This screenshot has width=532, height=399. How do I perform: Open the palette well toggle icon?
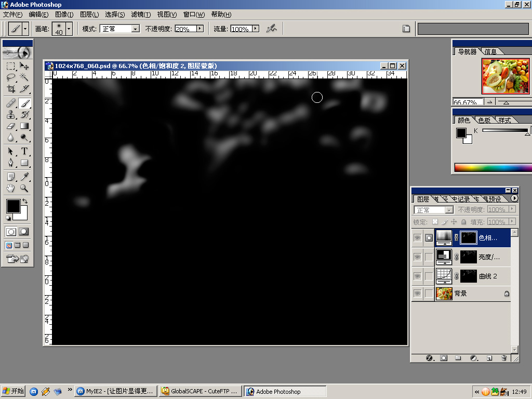coord(406,29)
